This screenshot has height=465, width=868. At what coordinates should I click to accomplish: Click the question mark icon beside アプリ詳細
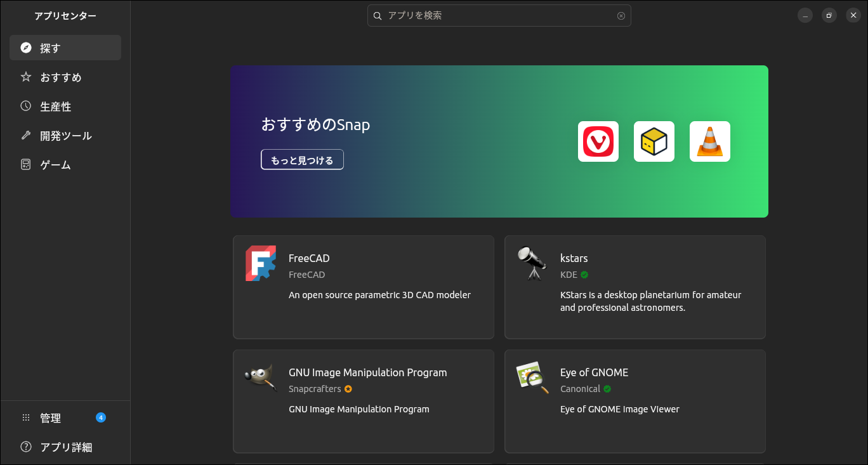26,447
